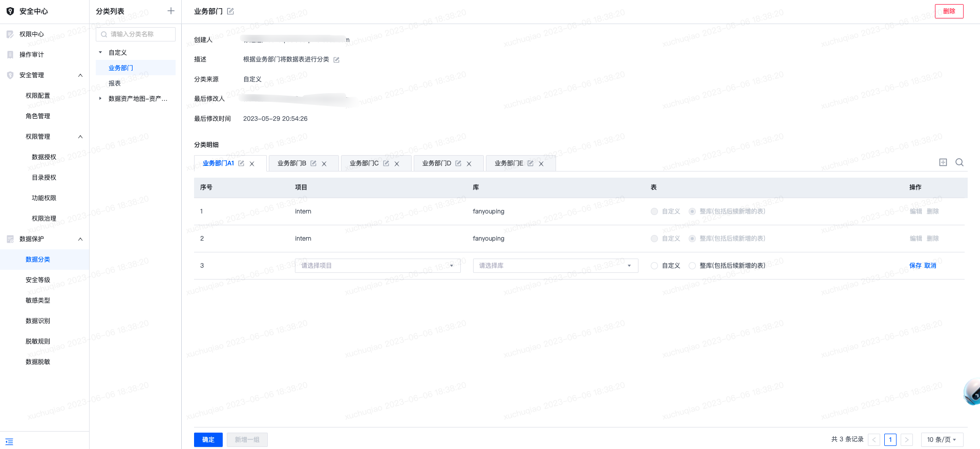
Task: Select 自定义 radio in row 1
Action: 654,211
